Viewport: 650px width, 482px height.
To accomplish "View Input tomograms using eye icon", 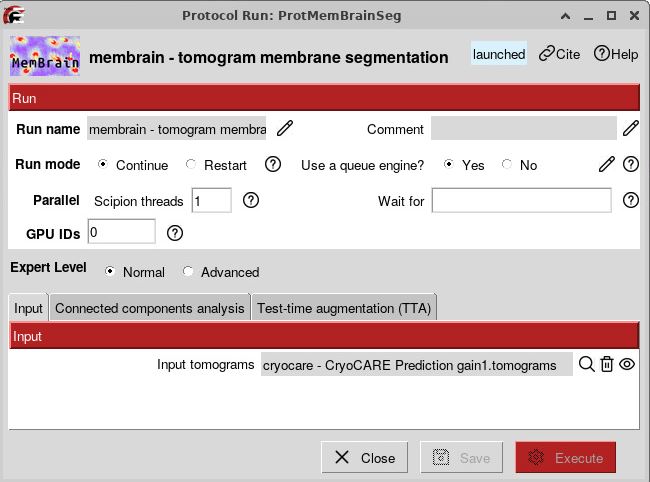I will point(627,364).
